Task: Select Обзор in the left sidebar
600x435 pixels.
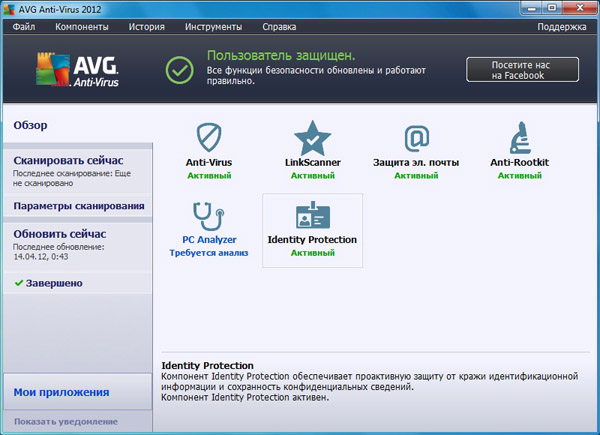Action: (30, 125)
